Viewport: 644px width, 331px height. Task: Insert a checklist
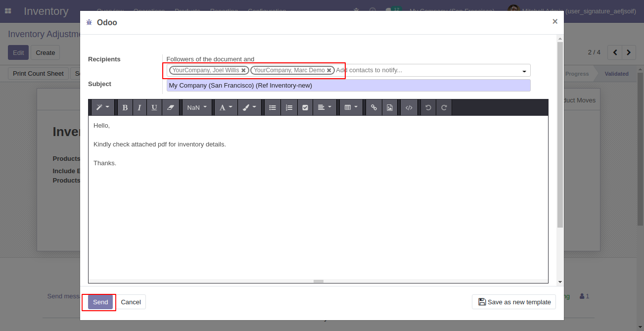[x=305, y=107]
